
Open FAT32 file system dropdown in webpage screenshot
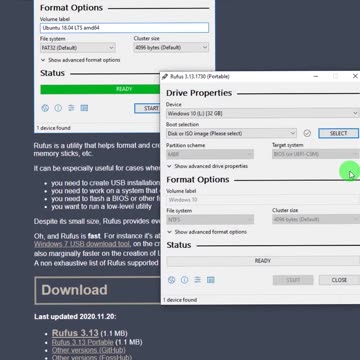coord(78,48)
